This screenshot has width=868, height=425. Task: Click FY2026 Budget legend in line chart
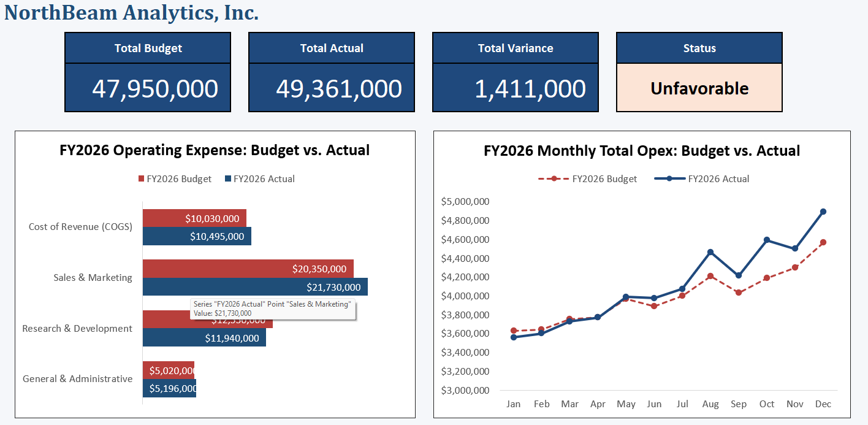pos(588,178)
